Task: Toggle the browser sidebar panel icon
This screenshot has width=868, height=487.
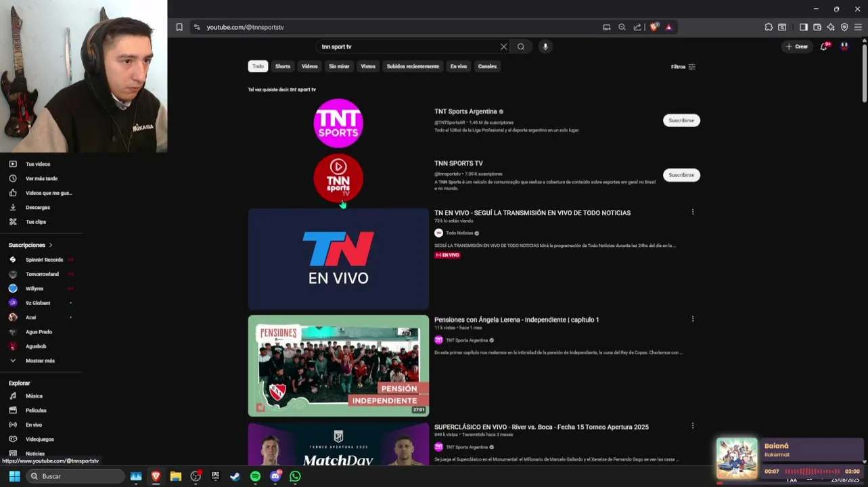Action: (x=803, y=27)
